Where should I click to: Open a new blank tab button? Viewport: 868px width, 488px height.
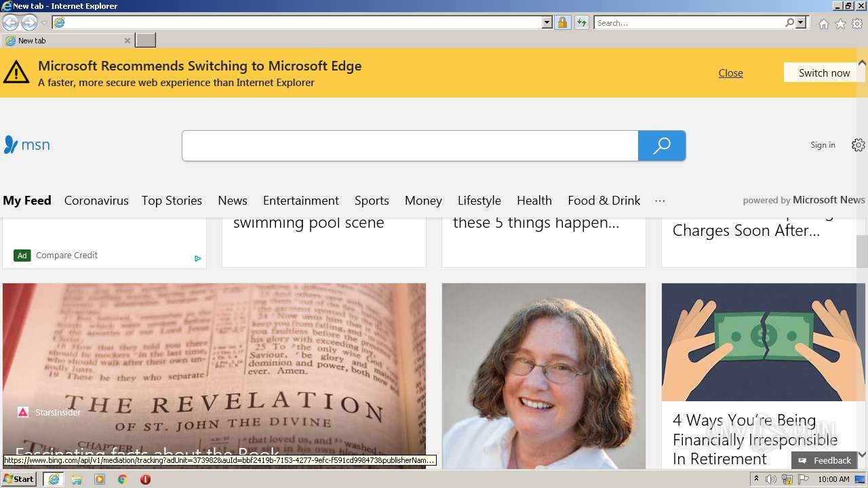pos(145,41)
